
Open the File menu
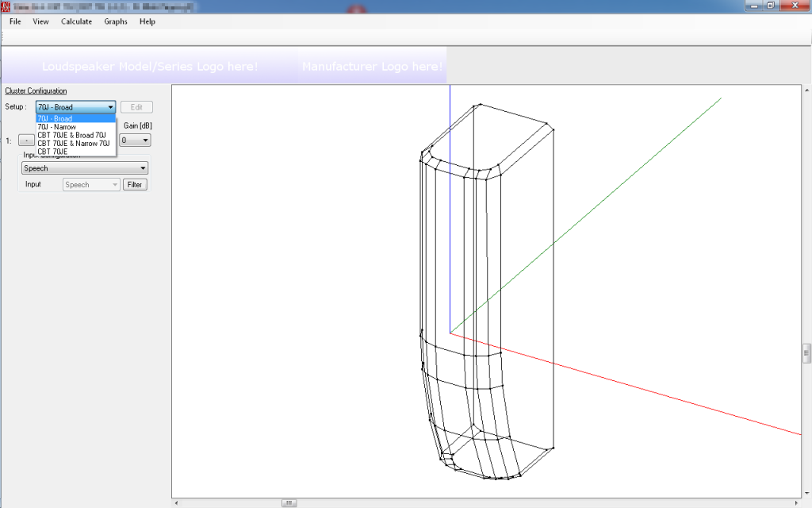tap(15, 21)
